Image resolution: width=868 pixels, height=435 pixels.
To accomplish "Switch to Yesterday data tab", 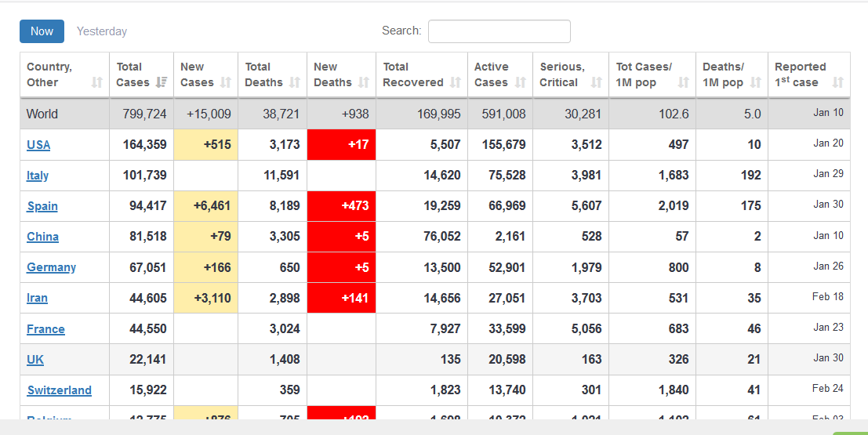I will pyautogui.click(x=102, y=31).
